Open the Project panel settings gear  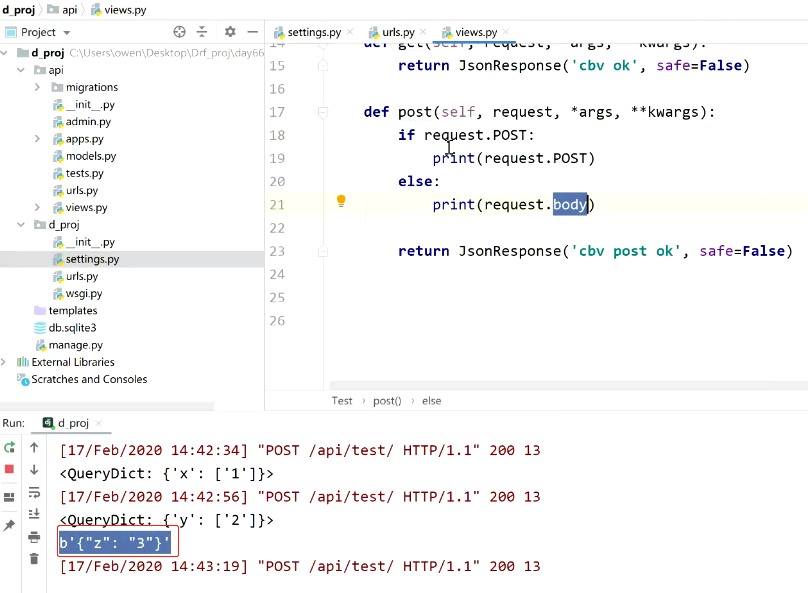point(230,32)
